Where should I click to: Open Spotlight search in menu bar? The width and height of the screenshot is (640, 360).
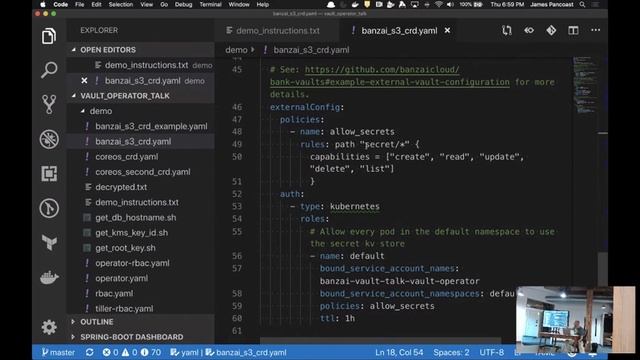tap(582, 4)
